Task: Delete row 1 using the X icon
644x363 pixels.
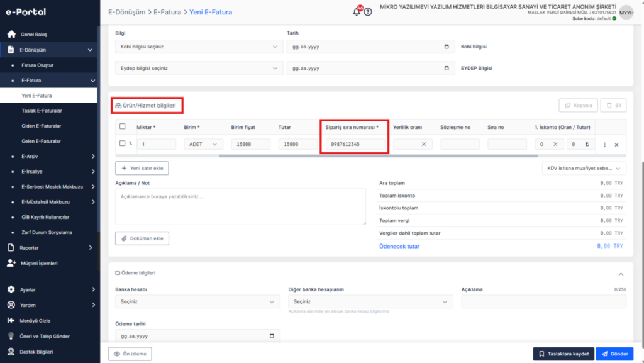Action: tap(616, 145)
